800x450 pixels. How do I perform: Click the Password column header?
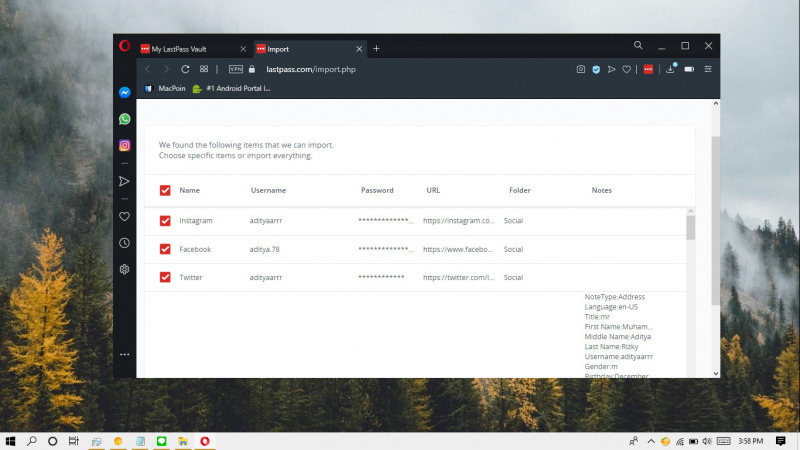pos(377,190)
